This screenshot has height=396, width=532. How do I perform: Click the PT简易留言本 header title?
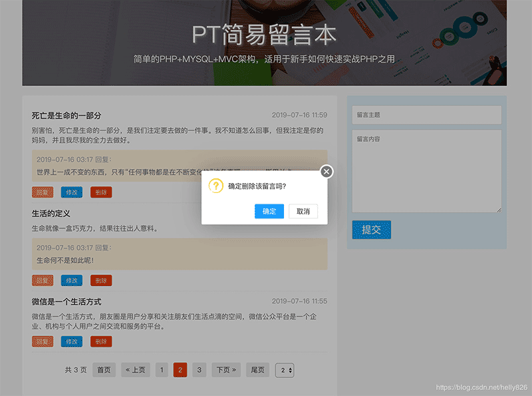[264, 35]
